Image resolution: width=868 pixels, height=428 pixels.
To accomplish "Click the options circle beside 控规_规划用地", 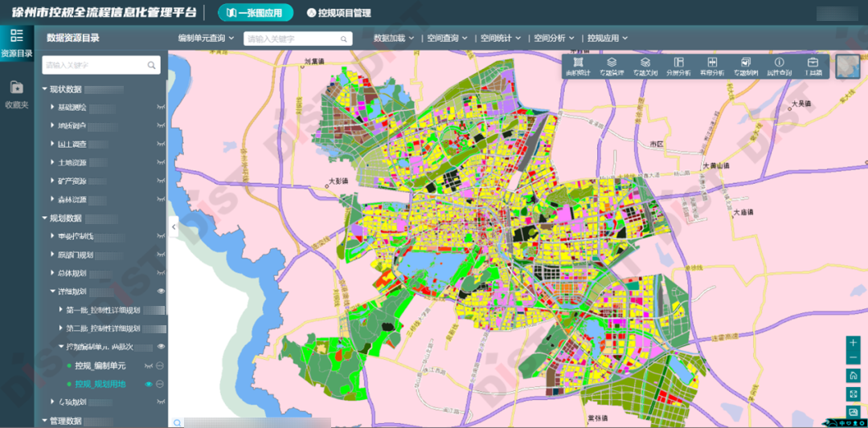I will coord(160,384).
